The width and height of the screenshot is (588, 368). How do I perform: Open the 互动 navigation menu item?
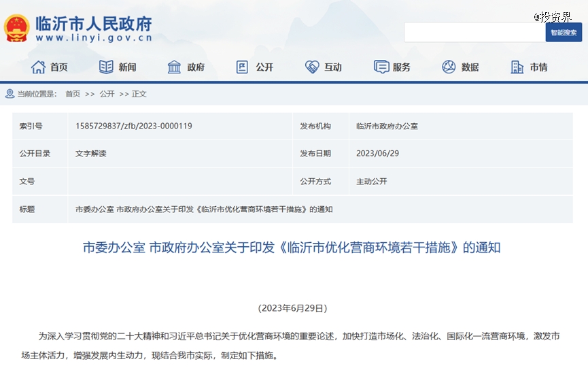click(x=333, y=67)
